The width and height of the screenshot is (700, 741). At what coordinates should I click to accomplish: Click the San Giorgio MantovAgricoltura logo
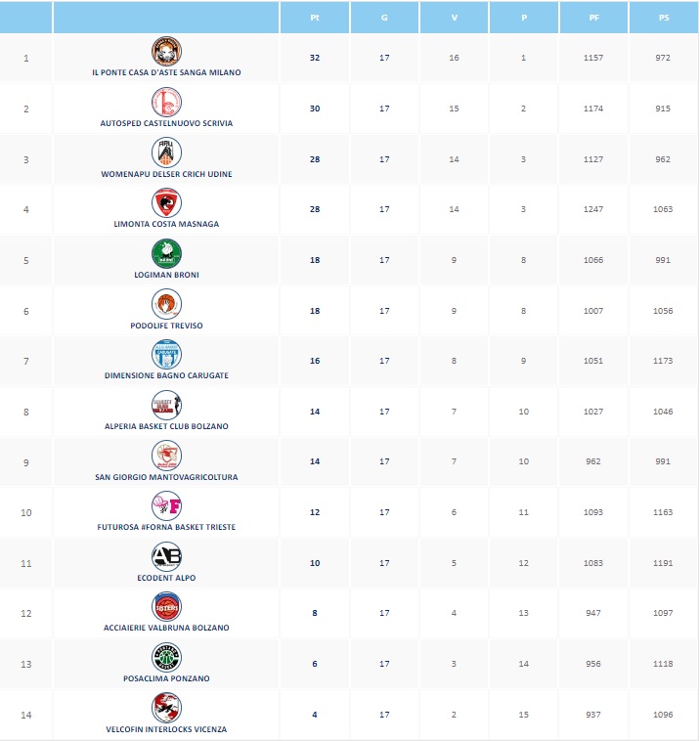pos(166,456)
